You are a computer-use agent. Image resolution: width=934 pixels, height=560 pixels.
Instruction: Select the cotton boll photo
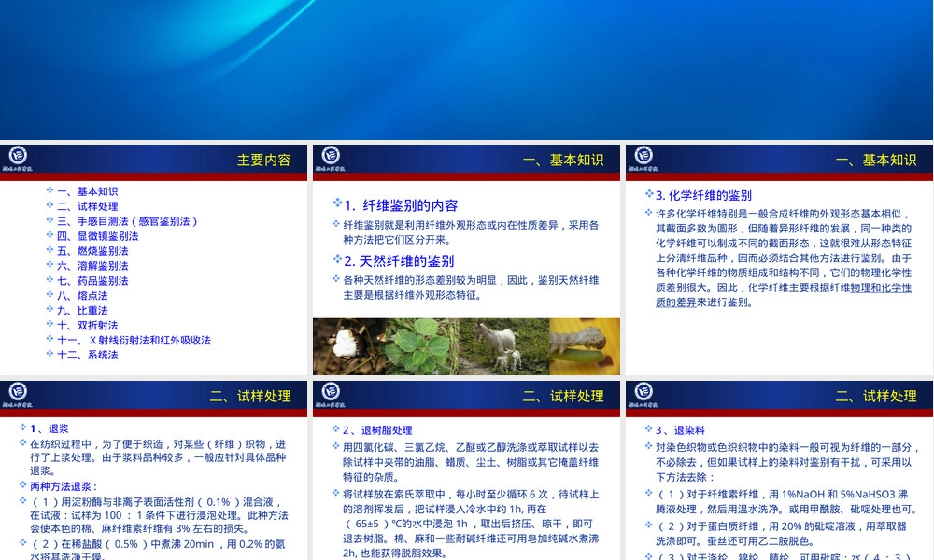pyautogui.click(x=349, y=346)
